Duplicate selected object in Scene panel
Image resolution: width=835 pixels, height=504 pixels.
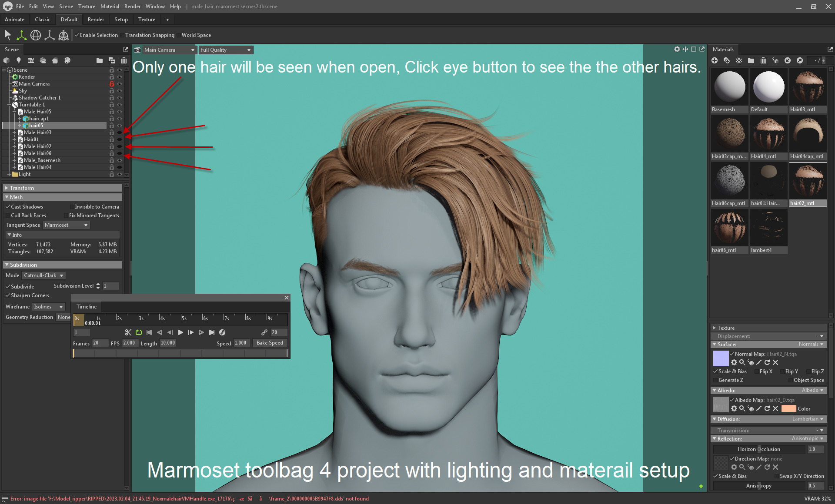click(112, 60)
